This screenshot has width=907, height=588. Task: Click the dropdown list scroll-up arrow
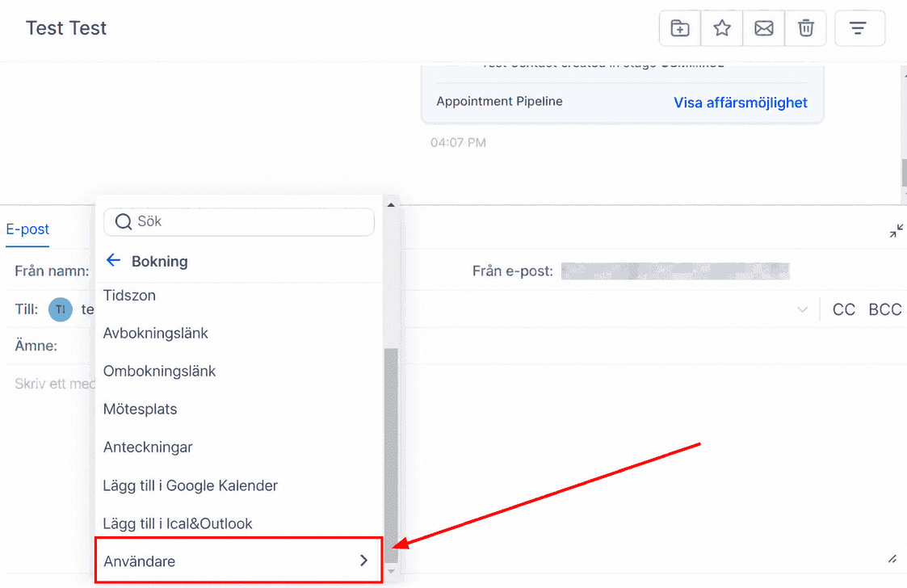click(x=391, y=205)
